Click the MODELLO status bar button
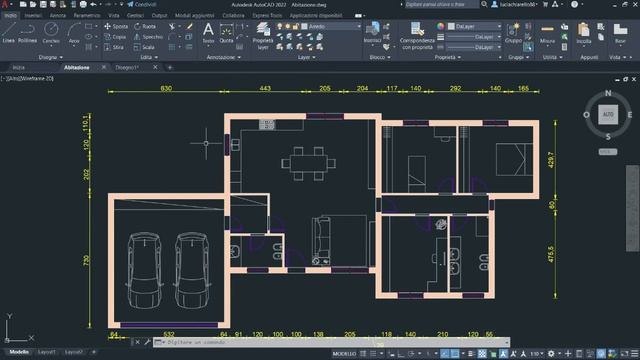Viewport: 640px width, 360px height. pos(344,354)
